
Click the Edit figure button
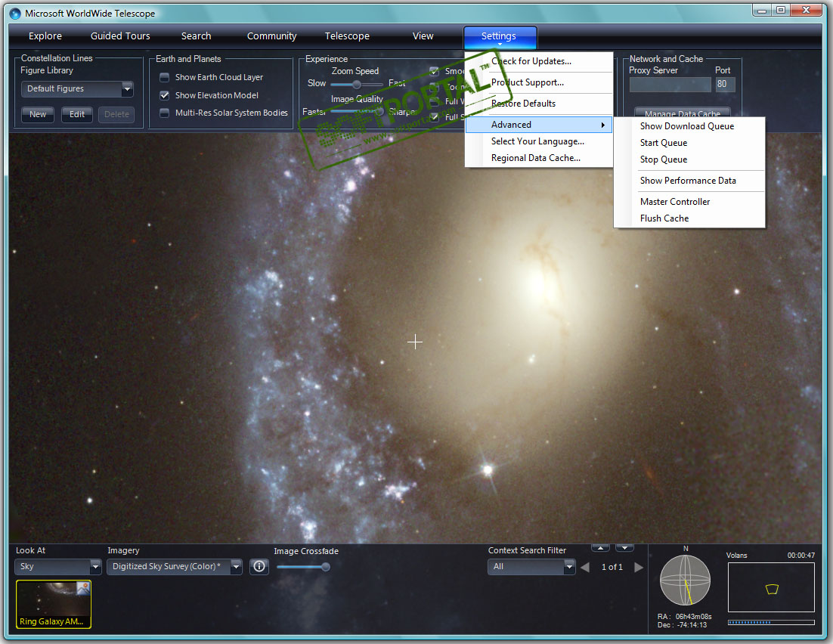(x=77, y=114)
